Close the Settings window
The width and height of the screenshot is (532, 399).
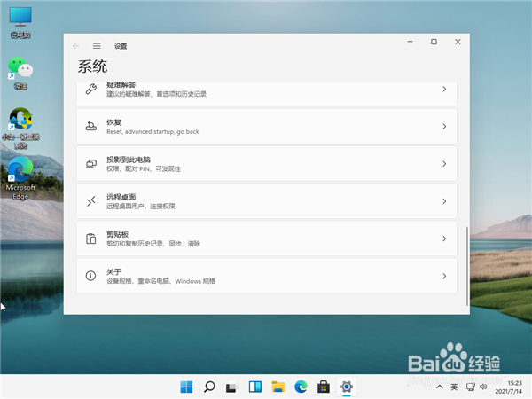[x=458, y=42]
